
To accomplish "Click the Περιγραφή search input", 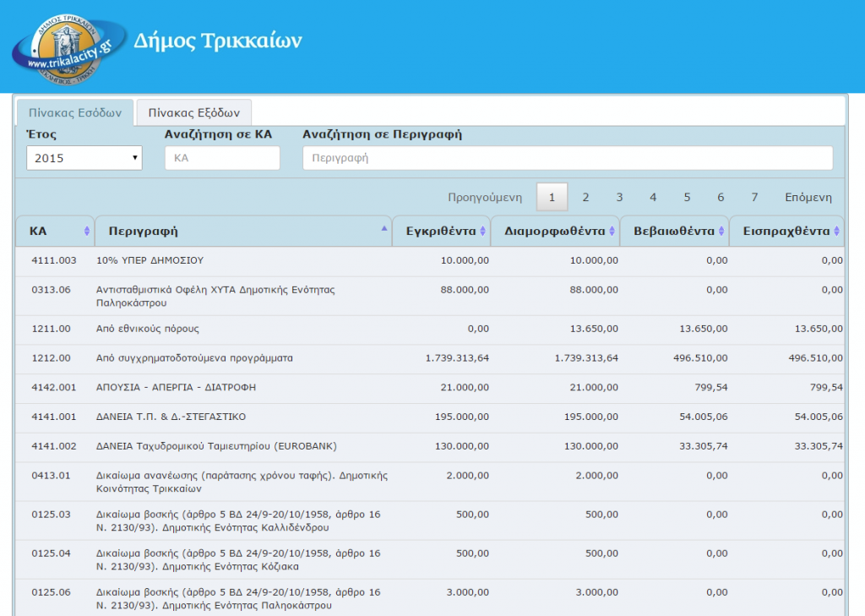I will [567, 158].
